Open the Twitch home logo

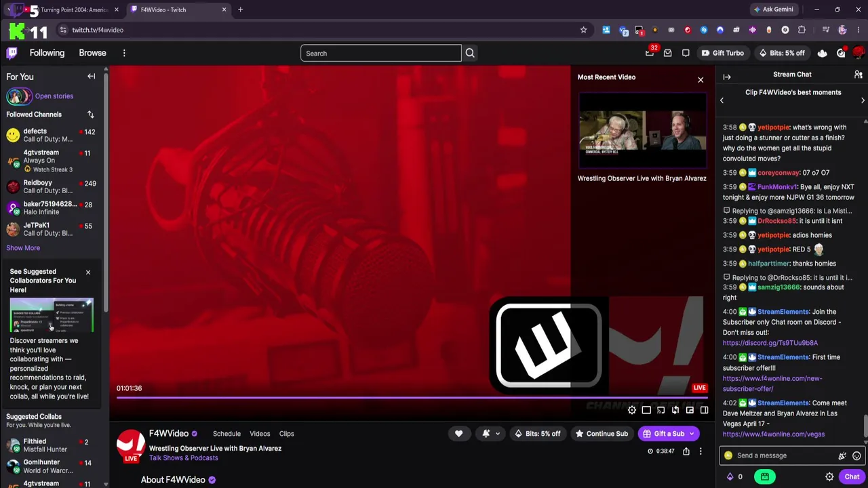pyautogui.click(x=12, y=53)
